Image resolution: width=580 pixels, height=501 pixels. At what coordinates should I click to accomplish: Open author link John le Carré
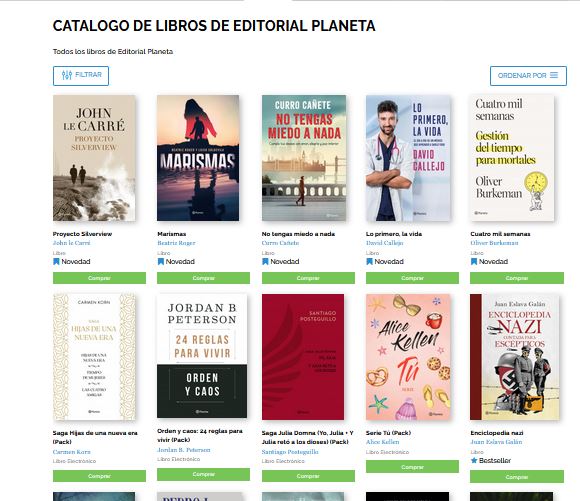(x=71, y=243)
